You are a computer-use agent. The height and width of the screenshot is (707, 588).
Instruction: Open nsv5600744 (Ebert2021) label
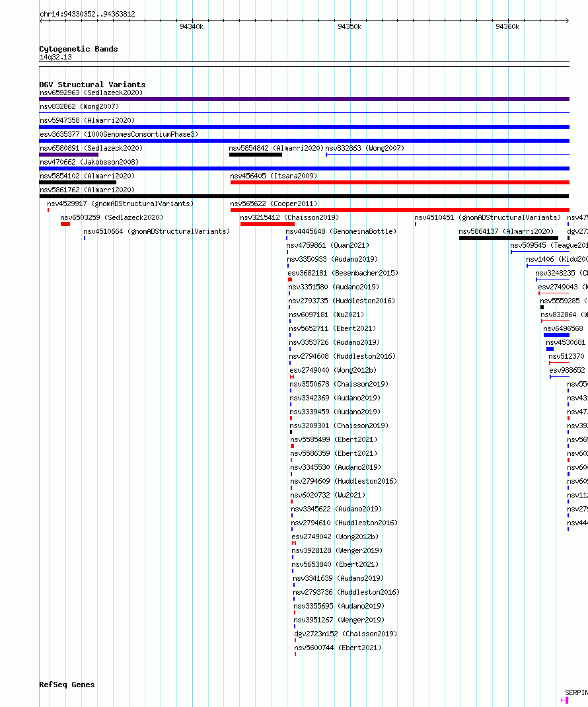click(x=338, y=648)
